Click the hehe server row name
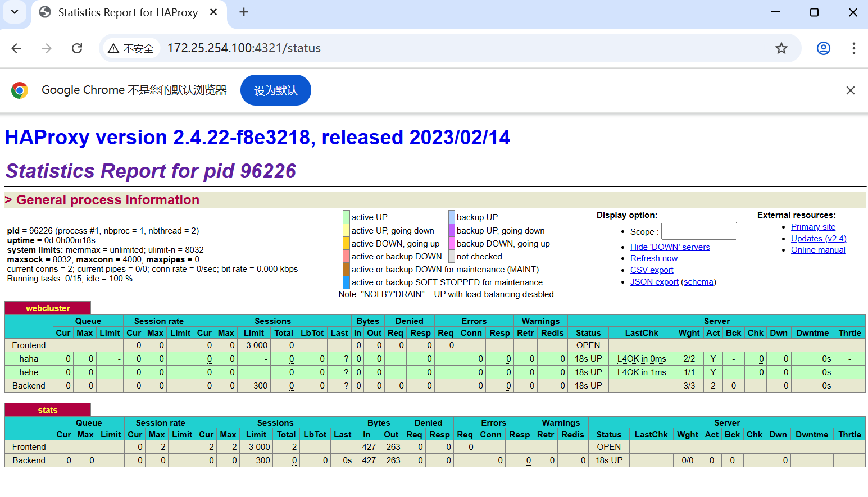The image size is (868, 497). coord(29,372)
